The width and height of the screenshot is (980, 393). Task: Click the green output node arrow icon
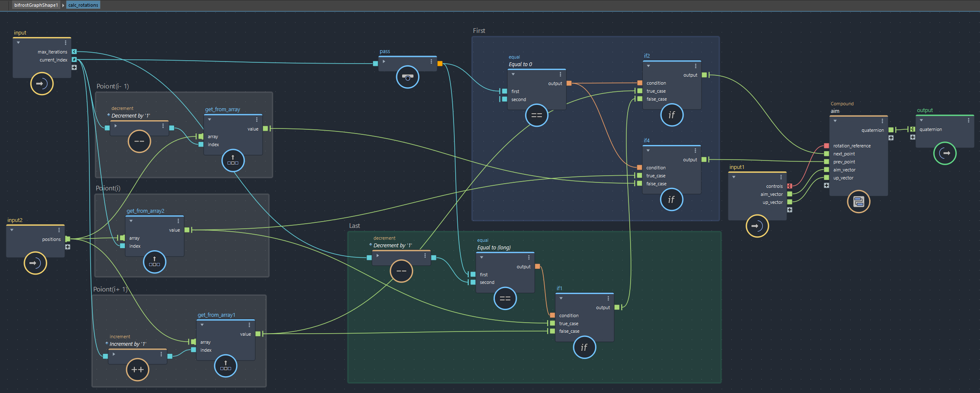pyautogui.click(x=945, y=153)
